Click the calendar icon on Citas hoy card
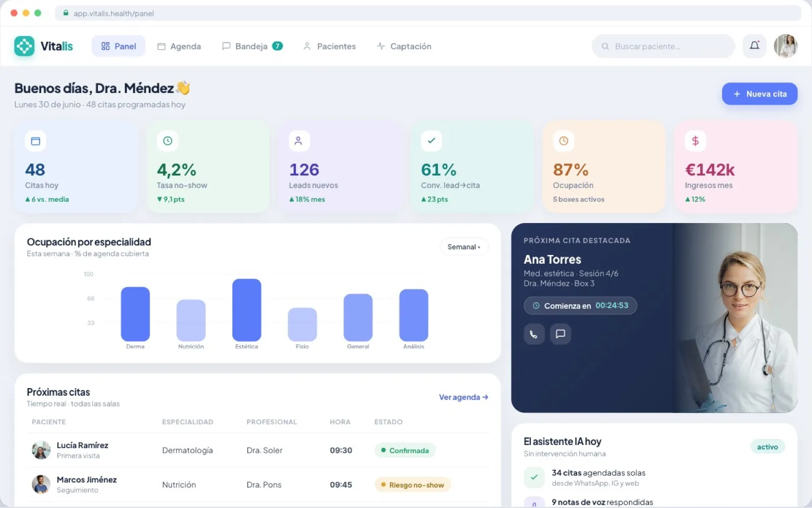Viewport: 812px width, 508px height. click(x=36, y=141)
